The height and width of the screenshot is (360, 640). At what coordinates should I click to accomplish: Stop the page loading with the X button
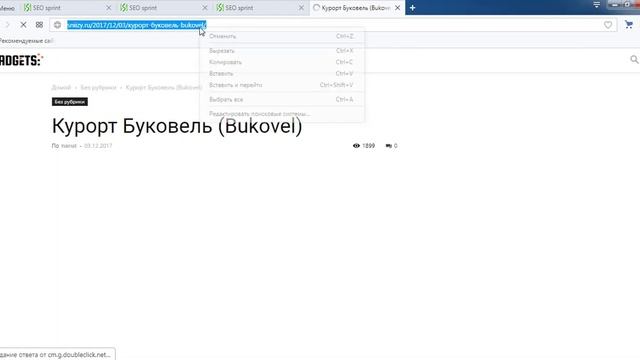(23, 25)
